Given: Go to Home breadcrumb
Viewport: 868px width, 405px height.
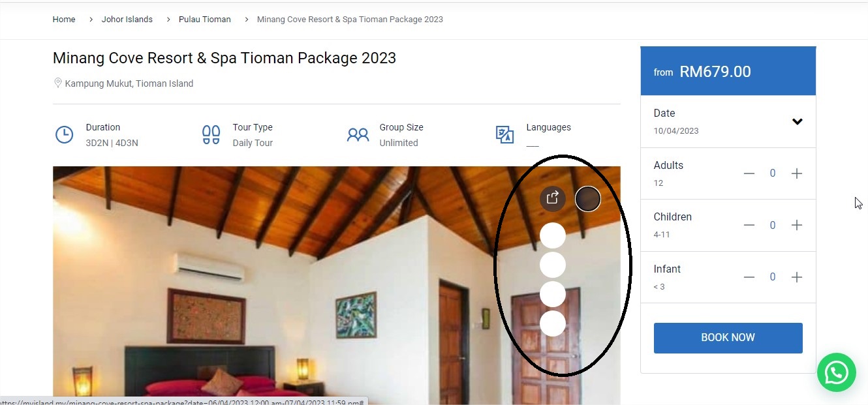Looking at the screenshot, I should point(64,20).
